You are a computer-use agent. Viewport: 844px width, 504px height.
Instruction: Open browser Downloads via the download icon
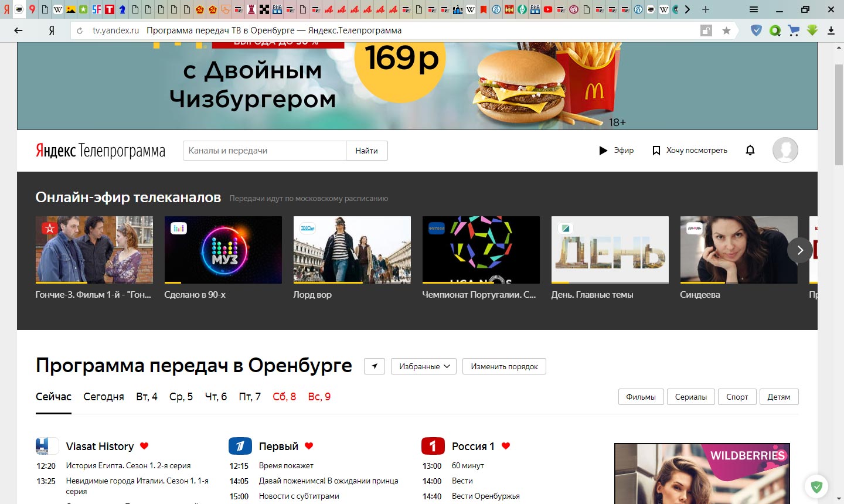point(831,30)
